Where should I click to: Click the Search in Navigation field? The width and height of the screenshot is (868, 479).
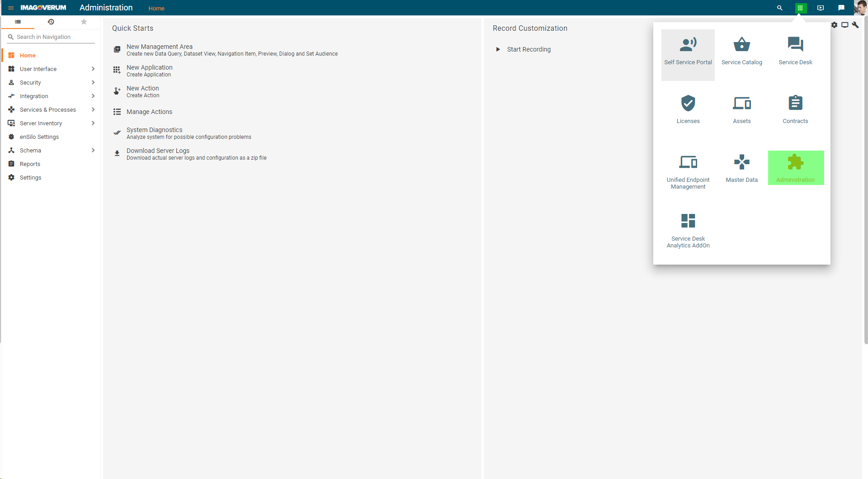(x=54, y=37)
